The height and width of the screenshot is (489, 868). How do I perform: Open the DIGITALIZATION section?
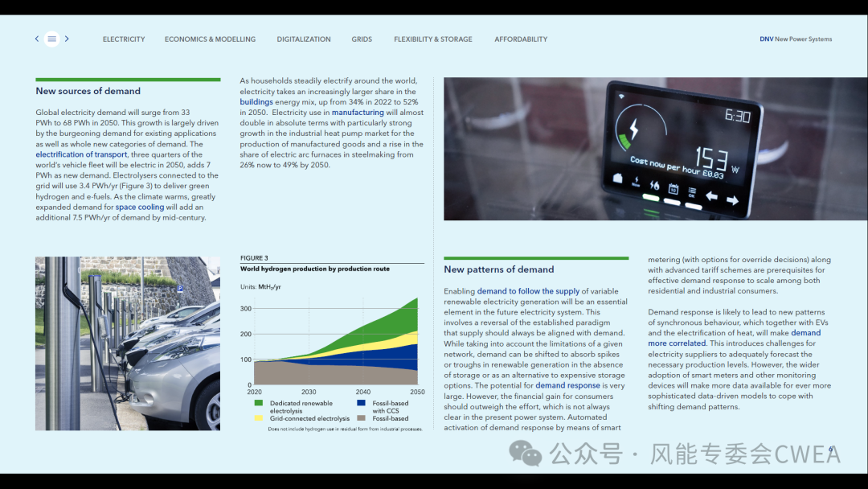(304, 39)
